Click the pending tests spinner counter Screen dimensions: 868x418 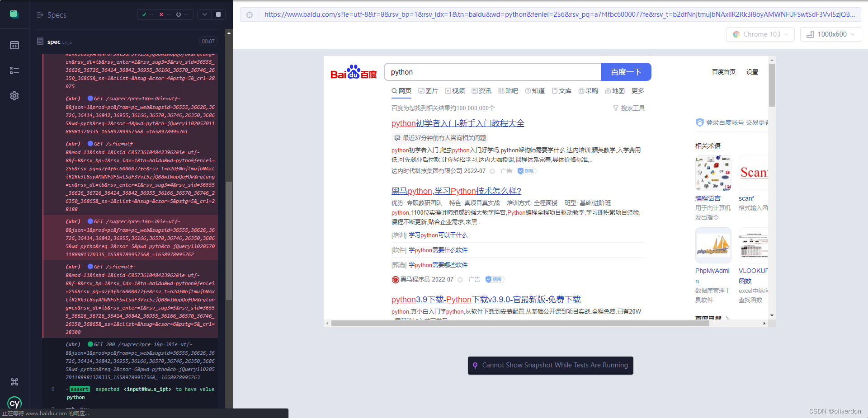click(x=182, y=14)
